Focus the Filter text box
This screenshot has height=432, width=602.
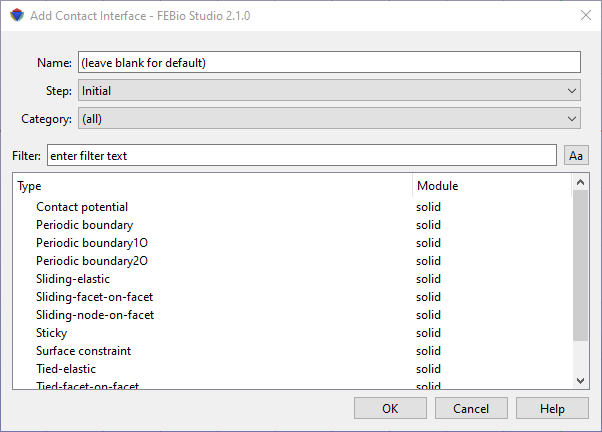(x=302, y=156)
